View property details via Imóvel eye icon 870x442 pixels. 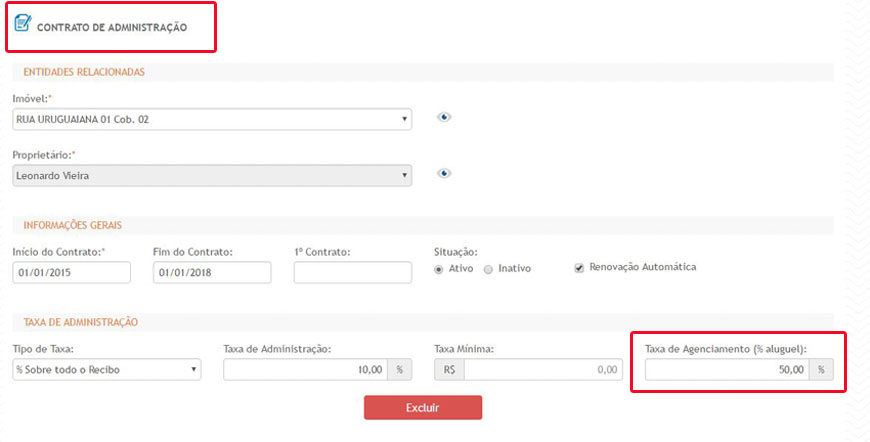pos(444,117)
